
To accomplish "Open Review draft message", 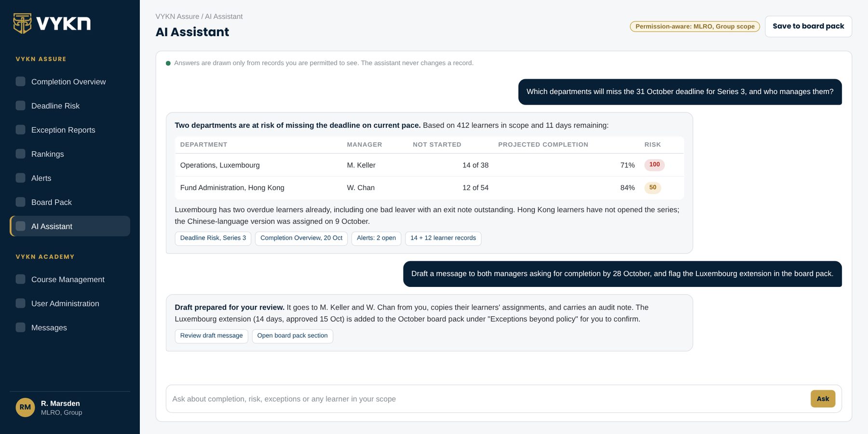I will click(x=211, y=336).
